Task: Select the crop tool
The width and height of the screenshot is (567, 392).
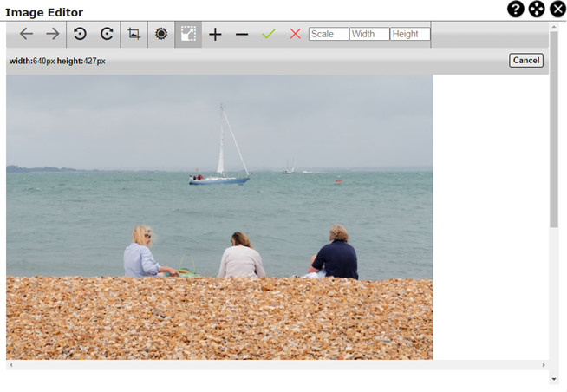Action: [134, 34]
